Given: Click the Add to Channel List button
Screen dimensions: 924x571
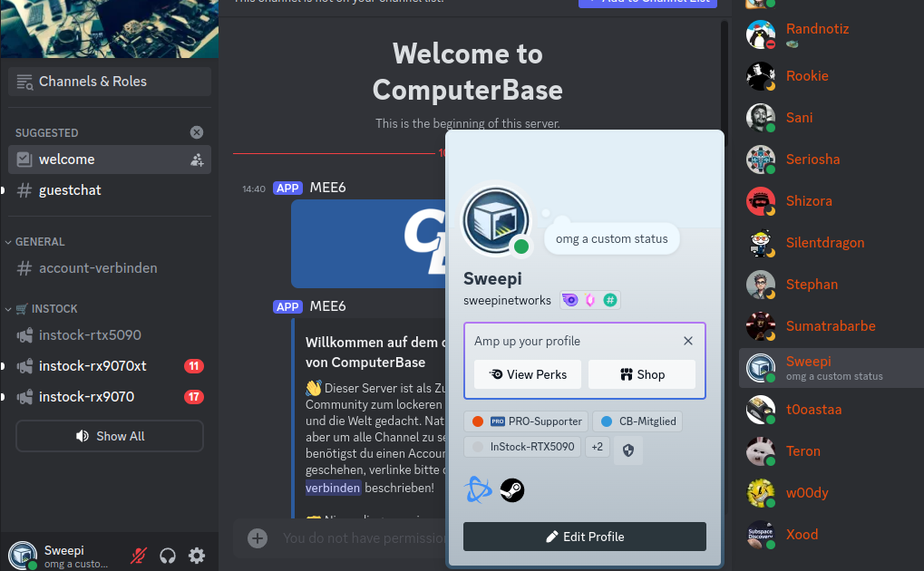Looking at the screenshot, I should coord(647,4).
